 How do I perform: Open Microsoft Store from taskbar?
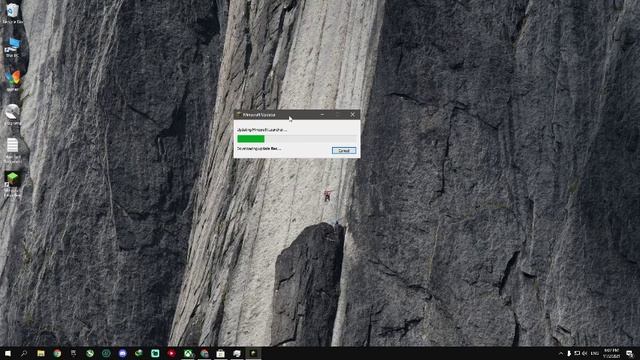220,353
